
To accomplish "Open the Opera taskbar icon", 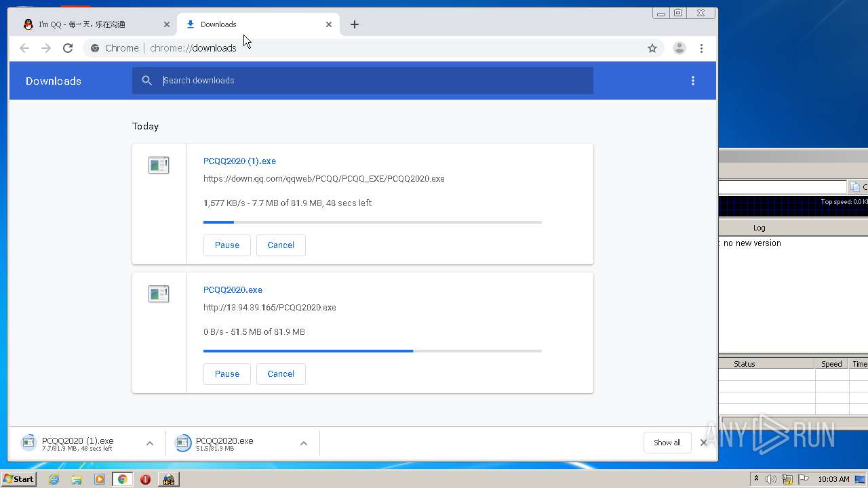I will (145, 479).
